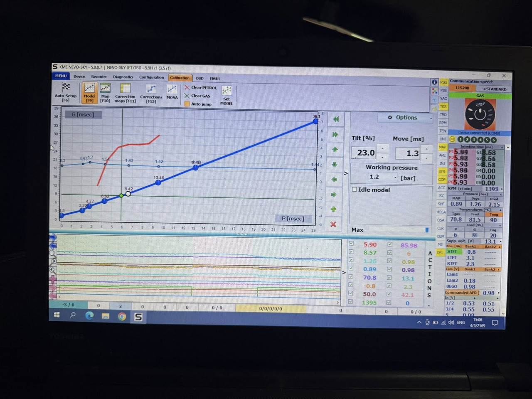
Task: Click the blue info icon
Action: 434,82
